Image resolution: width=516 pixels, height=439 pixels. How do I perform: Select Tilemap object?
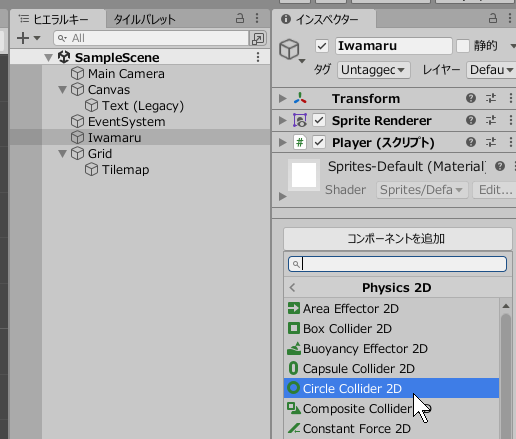click(x=125, y=170)
